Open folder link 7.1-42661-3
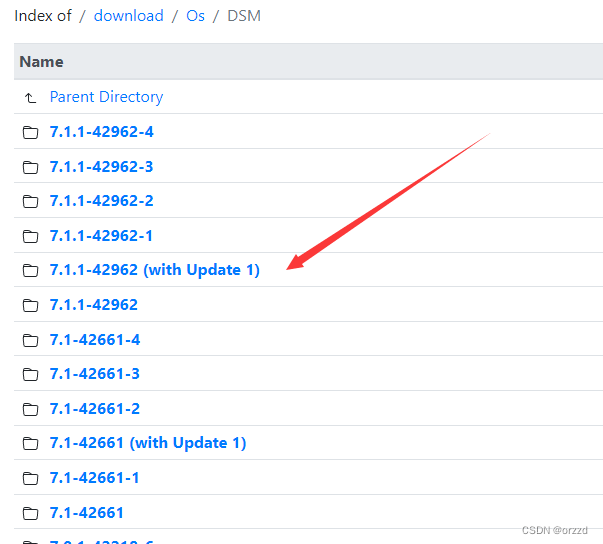 95,374
